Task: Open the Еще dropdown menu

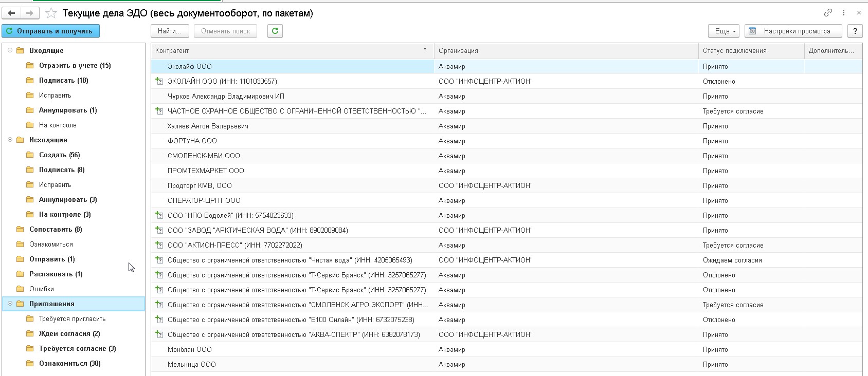Action: click(x=724, y=31)
